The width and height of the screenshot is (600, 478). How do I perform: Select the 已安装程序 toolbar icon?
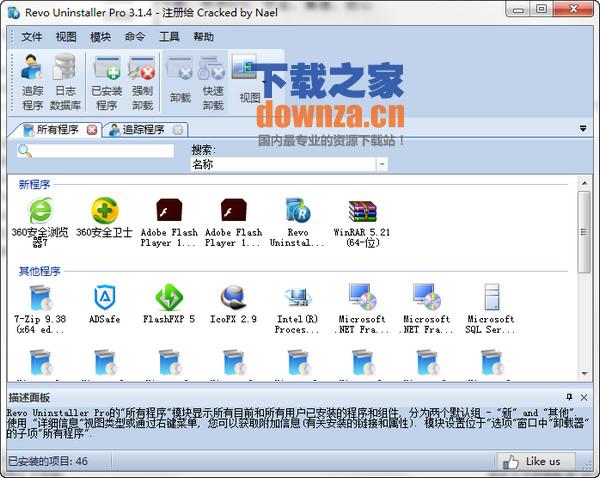(x=106, y=81)
